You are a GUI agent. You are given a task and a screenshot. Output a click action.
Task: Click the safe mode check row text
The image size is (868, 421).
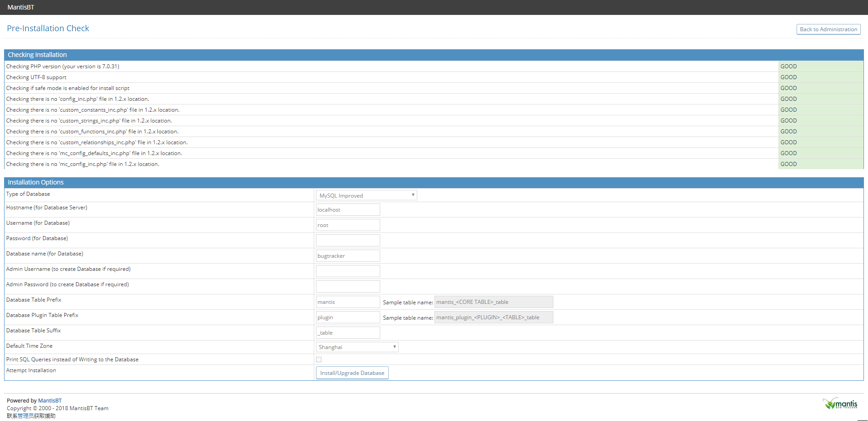pyautogui.click(x=68, y=88)
